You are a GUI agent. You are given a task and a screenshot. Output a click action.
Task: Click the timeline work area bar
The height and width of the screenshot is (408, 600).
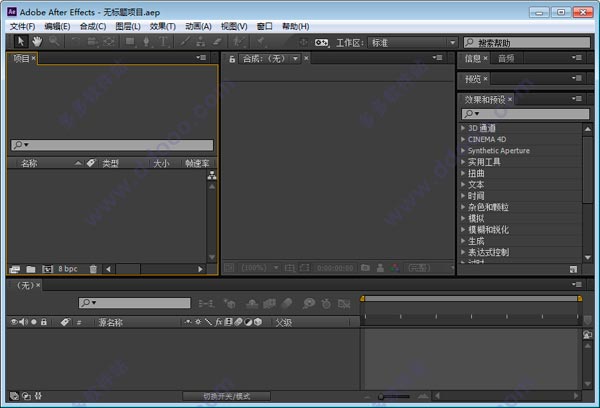pyautogui.click(x=471, y=299)
